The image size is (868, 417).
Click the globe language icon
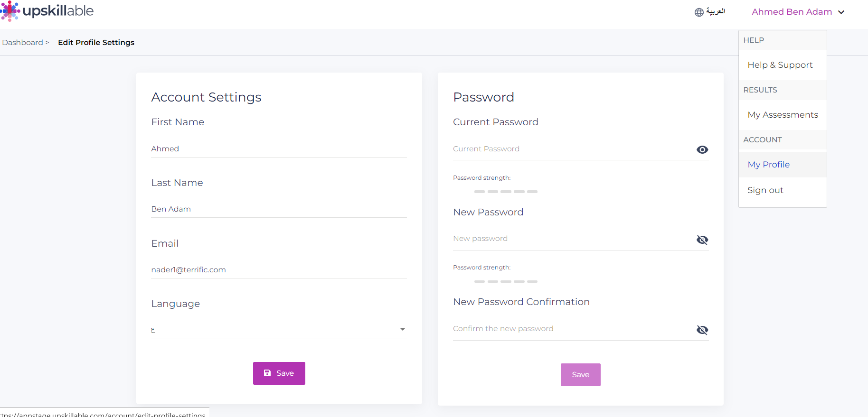pos(699,12)
